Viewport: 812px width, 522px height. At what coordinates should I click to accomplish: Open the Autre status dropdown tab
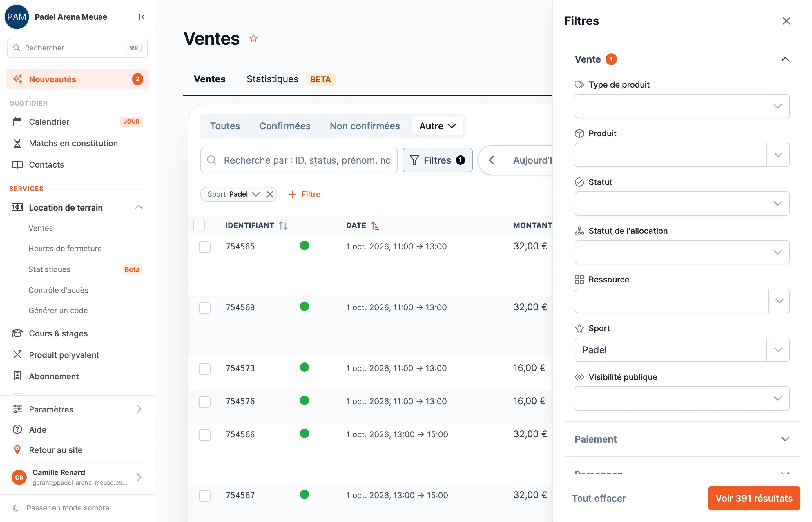click(438, 126)
